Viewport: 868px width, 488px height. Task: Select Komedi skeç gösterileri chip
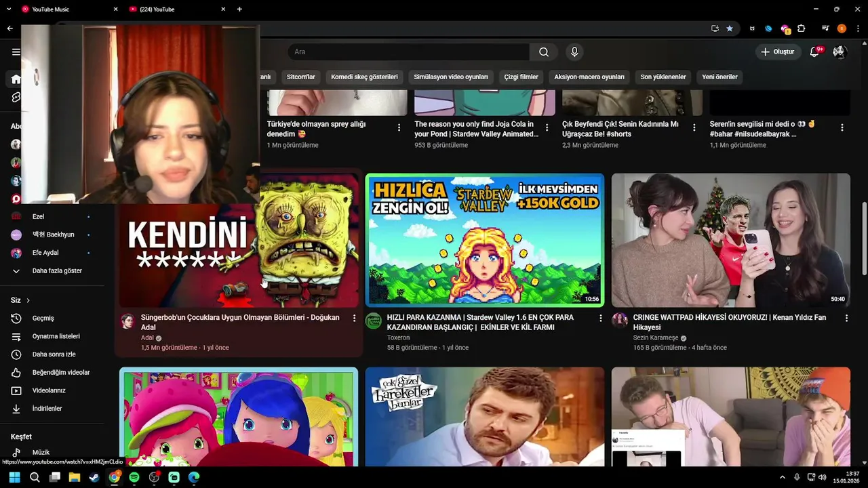tap(364, 77)
